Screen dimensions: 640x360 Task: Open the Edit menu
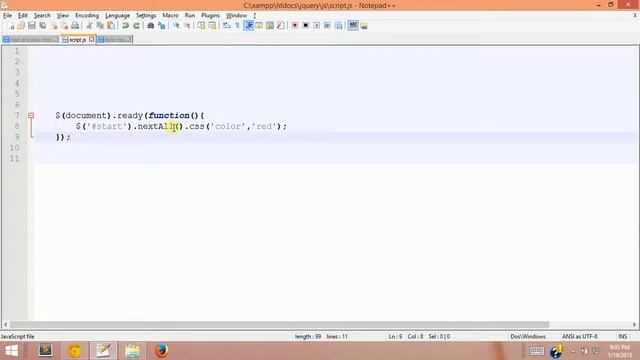click(22, 16)
